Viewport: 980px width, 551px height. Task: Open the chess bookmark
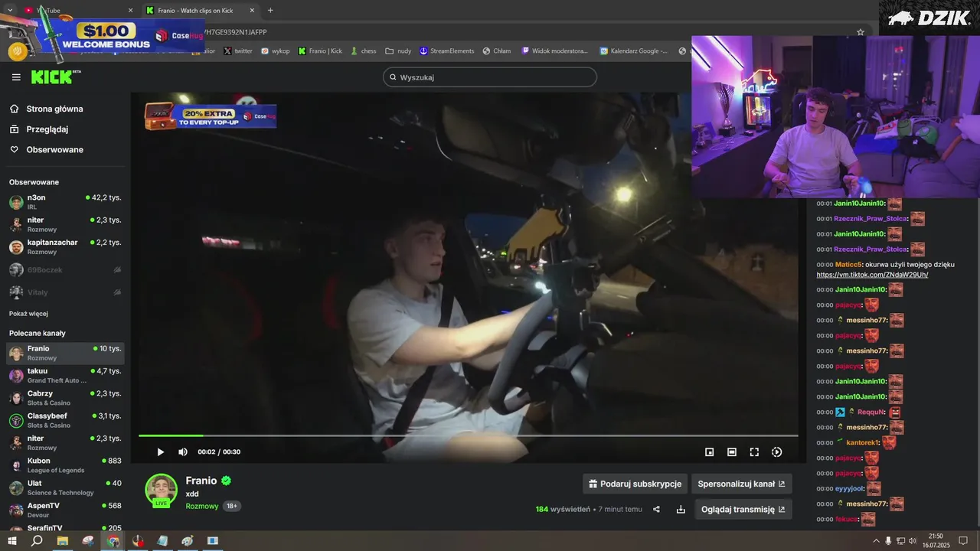[x=363, y=51]
